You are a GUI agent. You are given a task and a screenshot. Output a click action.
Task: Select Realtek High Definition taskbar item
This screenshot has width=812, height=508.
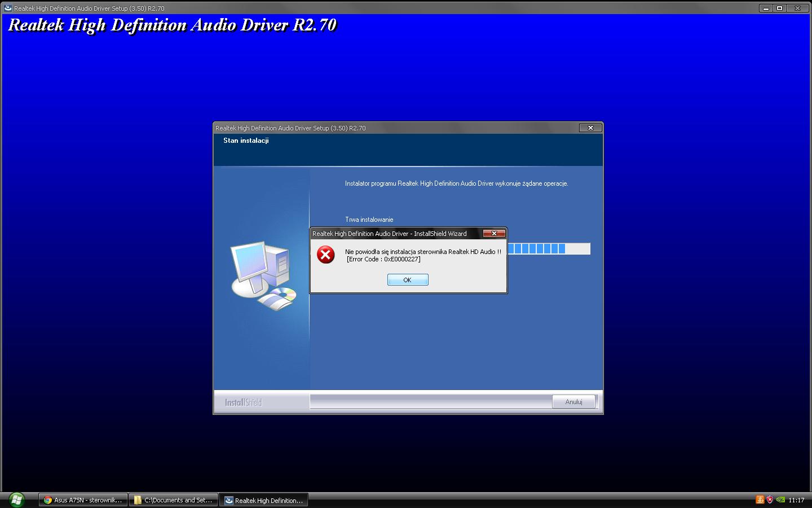pos(264,500)
